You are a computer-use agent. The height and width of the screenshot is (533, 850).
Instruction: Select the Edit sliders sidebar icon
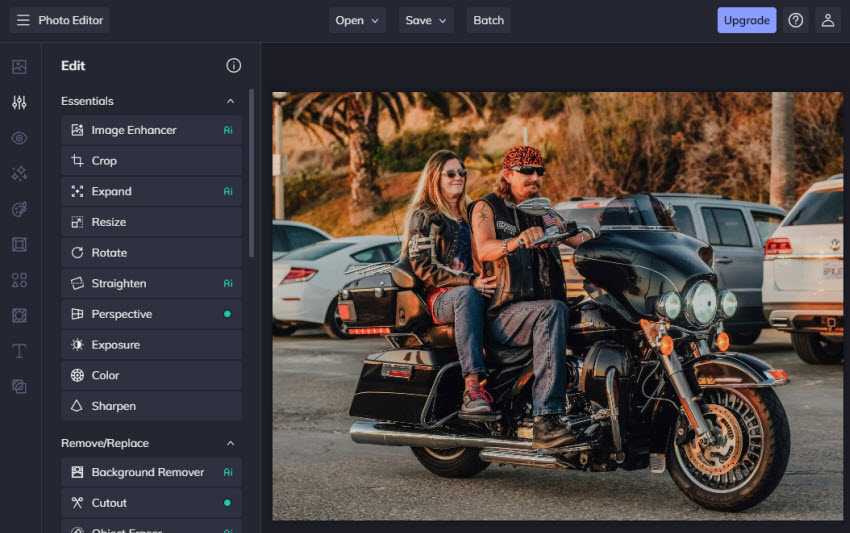click(19, 102)
